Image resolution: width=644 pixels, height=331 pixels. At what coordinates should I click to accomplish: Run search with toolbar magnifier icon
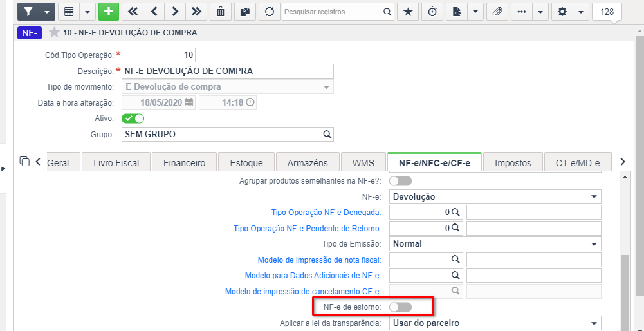[x=387, y=12]
